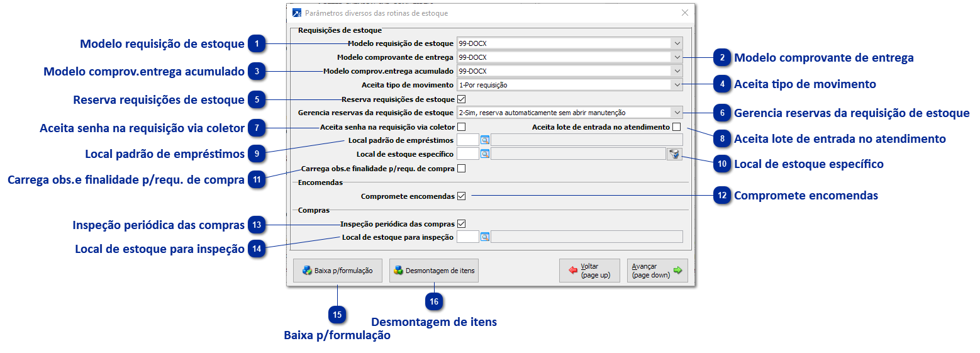Open Desmontagem de itens
This screenshot has width=980, height=353.
coord(434,271)
